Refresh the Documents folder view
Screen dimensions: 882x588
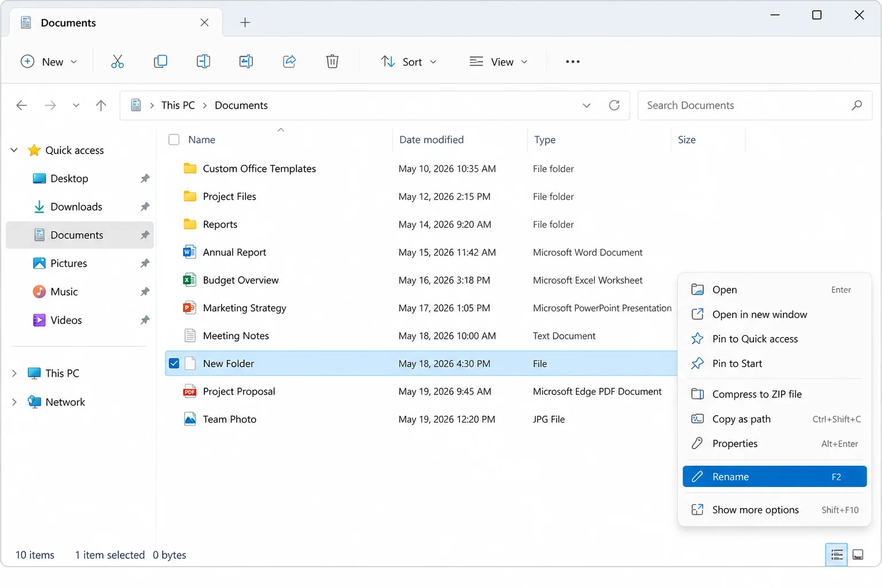click(614, 105)
